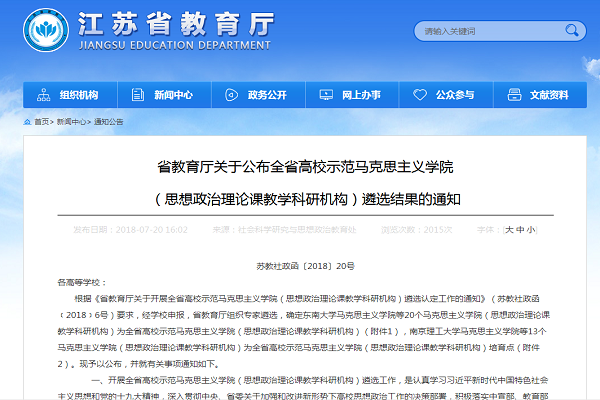Open 新闻中心 breadcrumb link
Image resolution: width=600 pixels, height=400 pixels.
70,122
